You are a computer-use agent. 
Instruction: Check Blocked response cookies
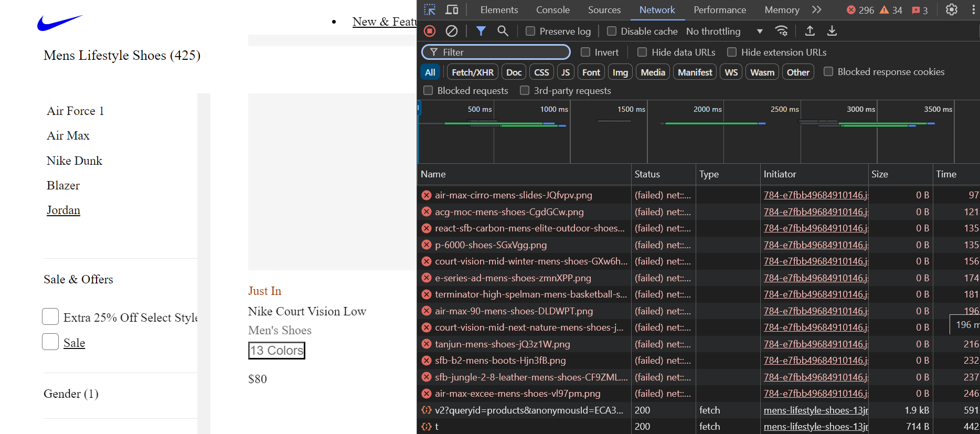pyautogui.click(x=828, y=71)
